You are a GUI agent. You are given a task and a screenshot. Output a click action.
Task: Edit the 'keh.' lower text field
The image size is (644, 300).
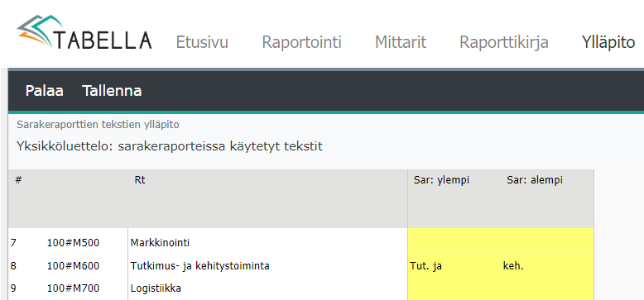[547, 266]
